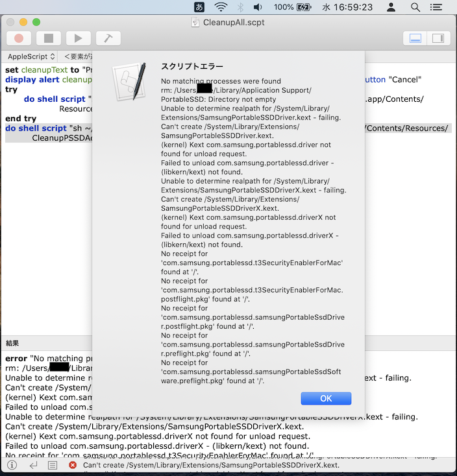The width and height of the screenshot is (457, 476).
Task: Show the log tab with list icon
Action: pyautogui.click(x=53, y=465)
